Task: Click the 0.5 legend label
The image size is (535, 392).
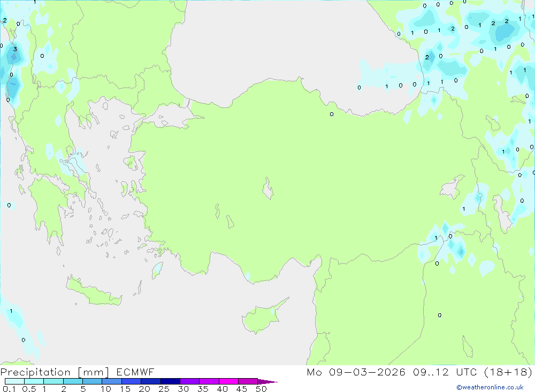Action: pyautogui.click(x=29, y=389)
